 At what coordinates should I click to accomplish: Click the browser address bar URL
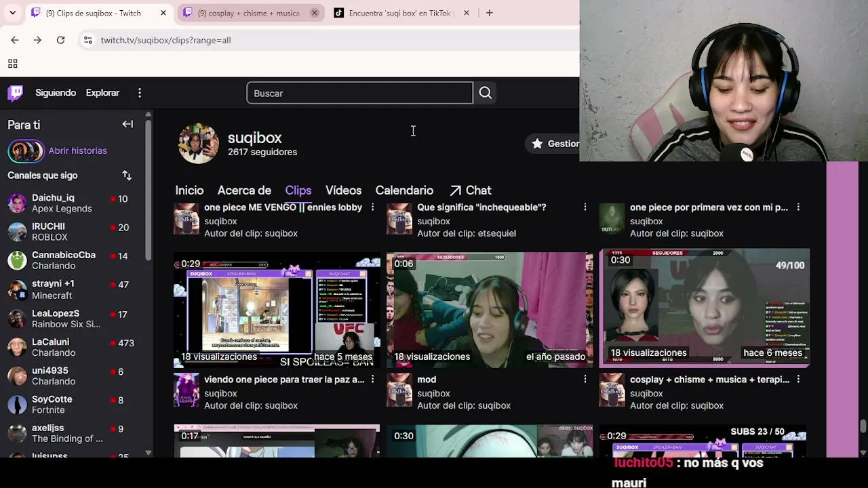pyautogui.click(x=166, y=40)
